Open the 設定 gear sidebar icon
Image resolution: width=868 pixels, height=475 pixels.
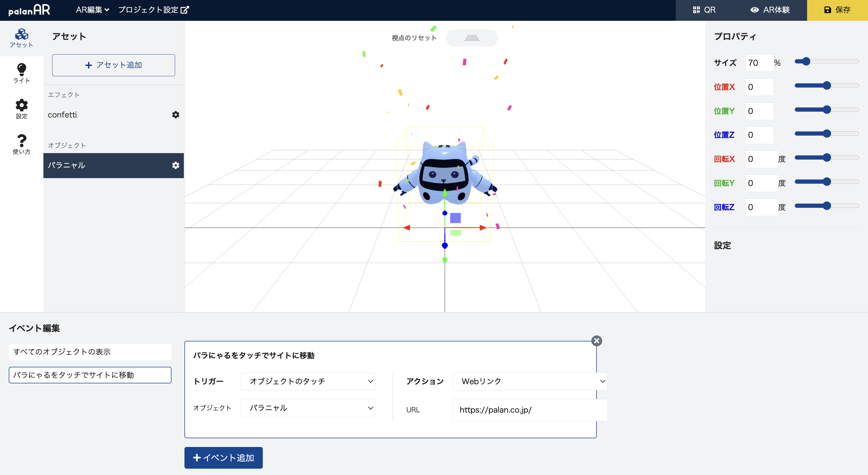tap(22, 109)
